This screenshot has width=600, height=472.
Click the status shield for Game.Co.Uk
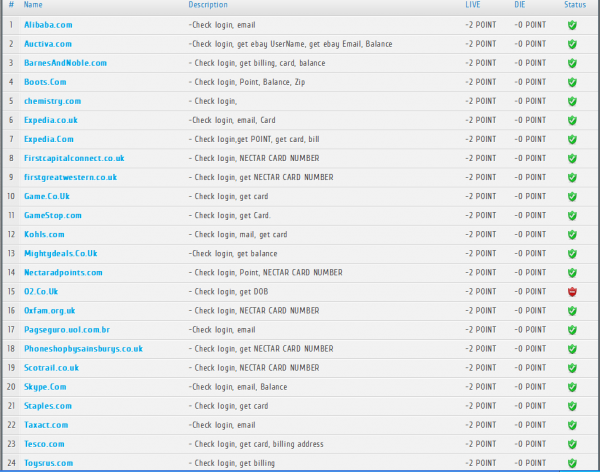(572, 197)
